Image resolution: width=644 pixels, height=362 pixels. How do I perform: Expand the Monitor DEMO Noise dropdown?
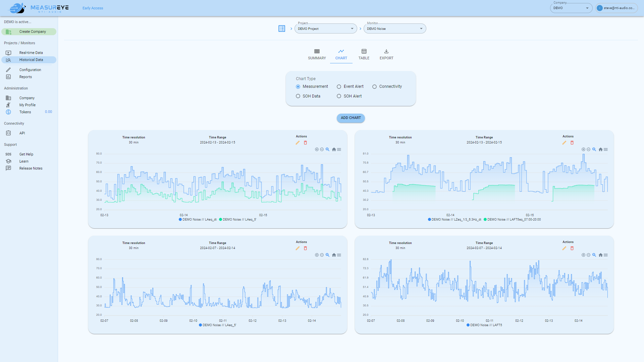(394, 29)
